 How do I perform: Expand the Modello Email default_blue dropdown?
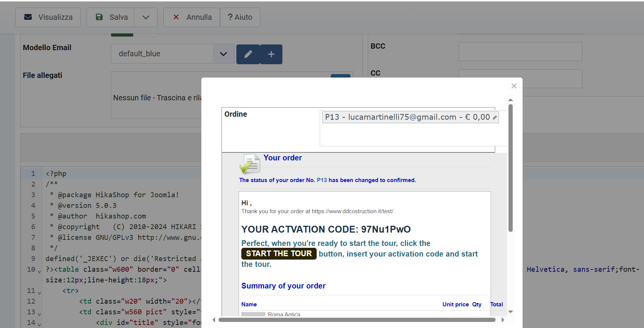click(x=223, y=54)
